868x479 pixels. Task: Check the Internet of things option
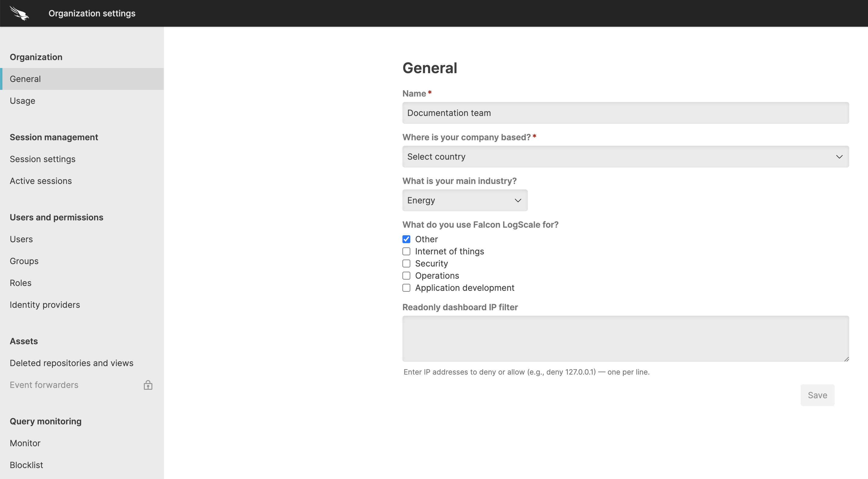(x=406, y=251)
